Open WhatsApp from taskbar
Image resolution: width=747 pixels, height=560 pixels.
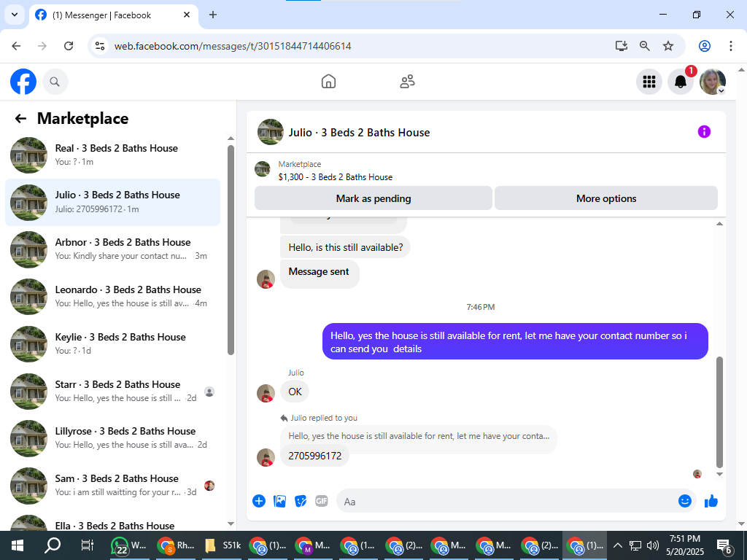tap(128, 545)
